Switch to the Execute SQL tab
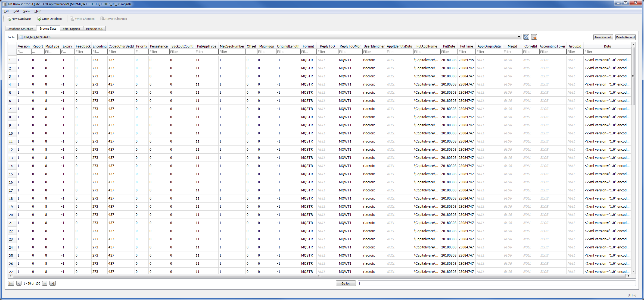Image resolution: width=644 pixels, height=300 pixels. pos(94,29)
